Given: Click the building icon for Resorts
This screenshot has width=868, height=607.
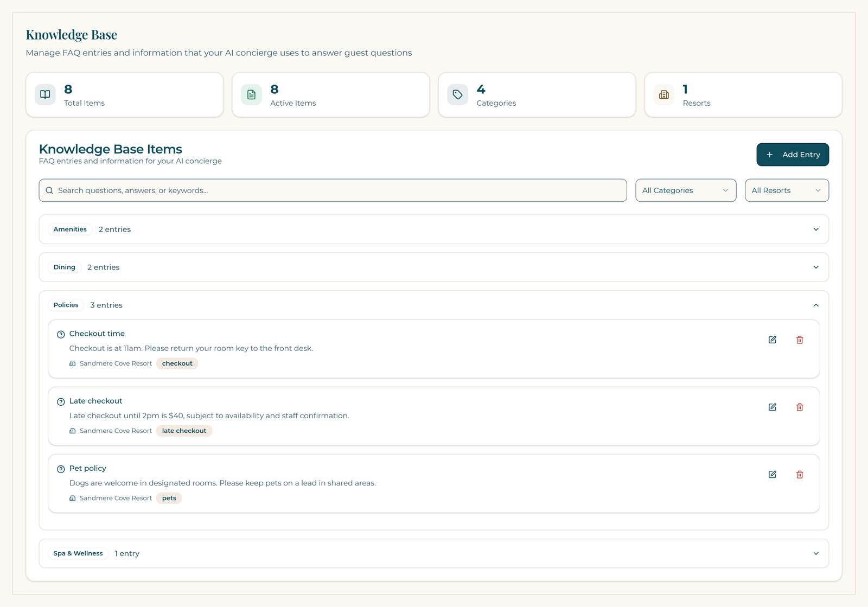Looking at the screenshot, I should 663,94.
